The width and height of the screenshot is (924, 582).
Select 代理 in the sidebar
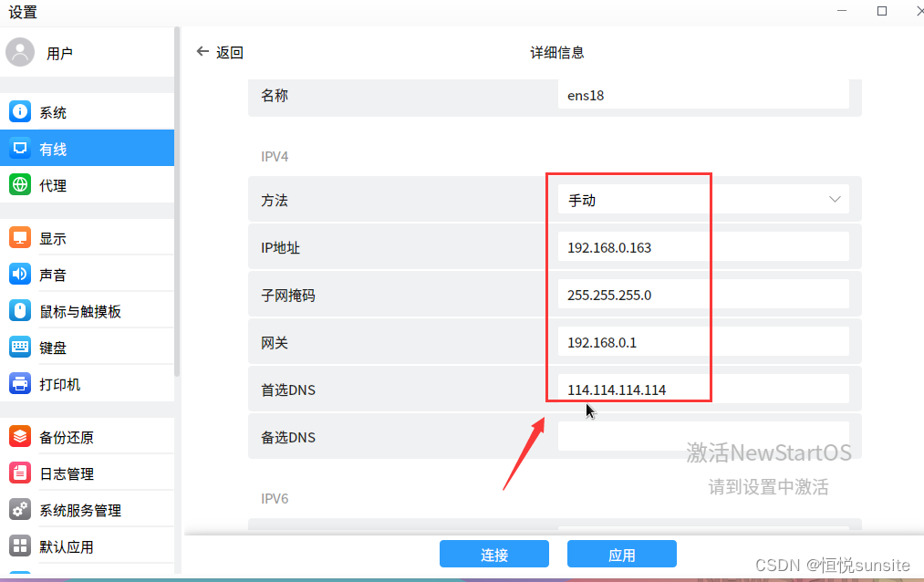pos(88,185)
